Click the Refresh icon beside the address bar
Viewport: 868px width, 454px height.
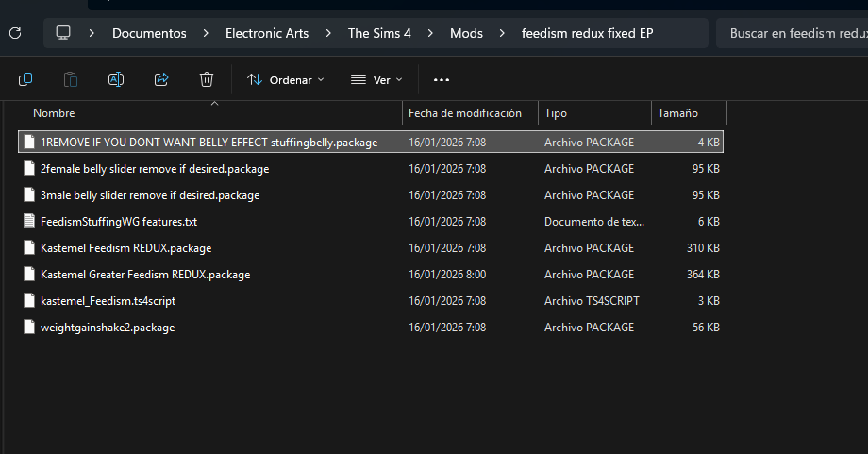tap(15, 33)
